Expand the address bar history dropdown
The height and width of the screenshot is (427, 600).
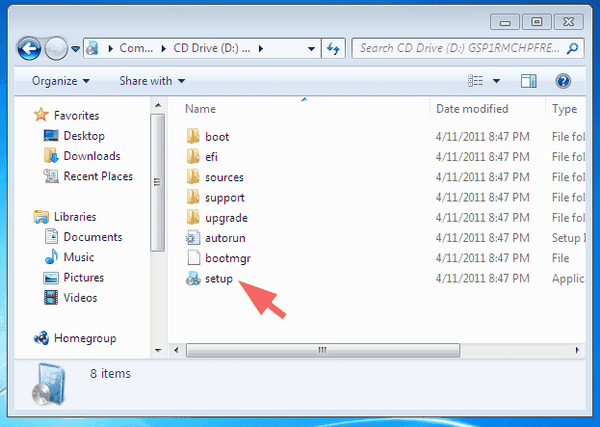tap(311, 49)
